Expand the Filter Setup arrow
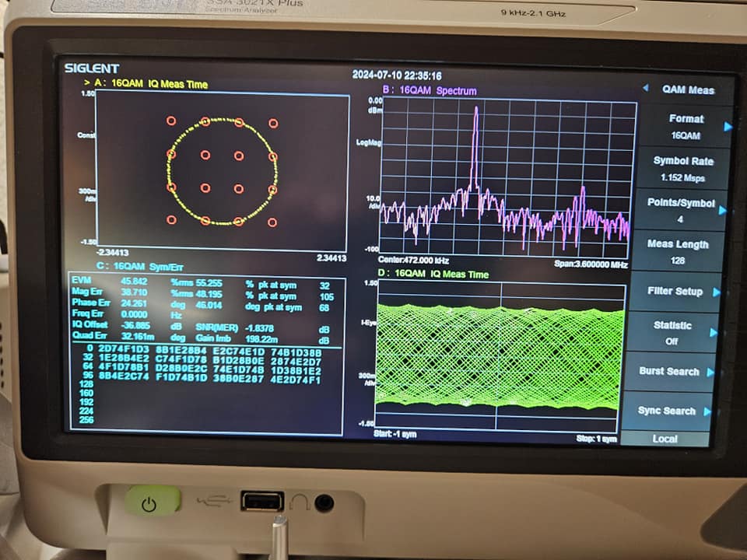The width and height of the screenshot is (747, 560). [716, 292]
